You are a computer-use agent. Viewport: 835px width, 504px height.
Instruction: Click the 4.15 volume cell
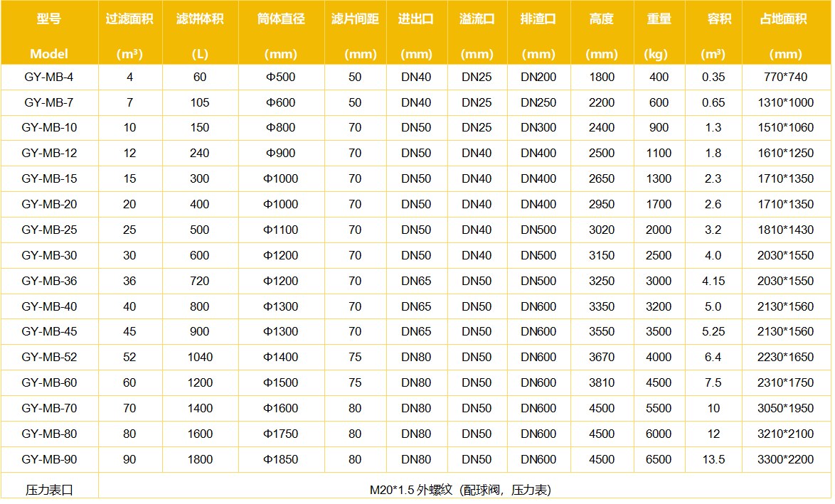pos(713,281)
